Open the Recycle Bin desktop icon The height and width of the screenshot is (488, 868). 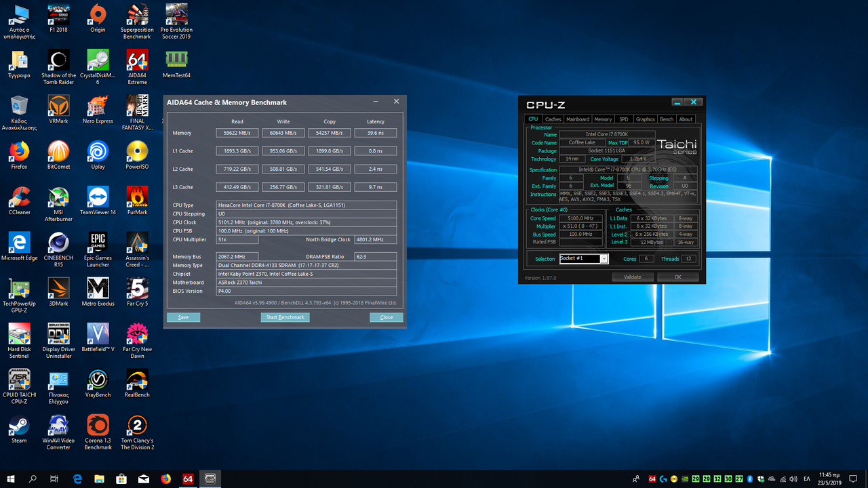(x=19, y=113)
